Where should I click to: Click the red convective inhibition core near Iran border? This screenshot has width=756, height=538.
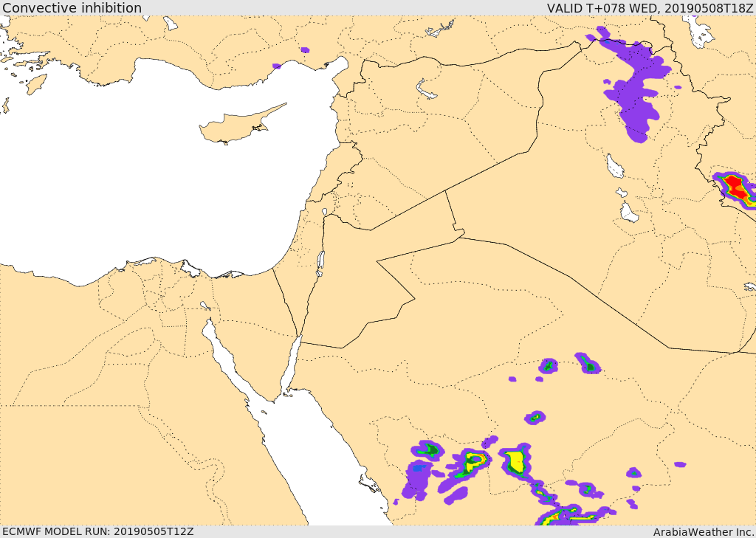(736, 187)
